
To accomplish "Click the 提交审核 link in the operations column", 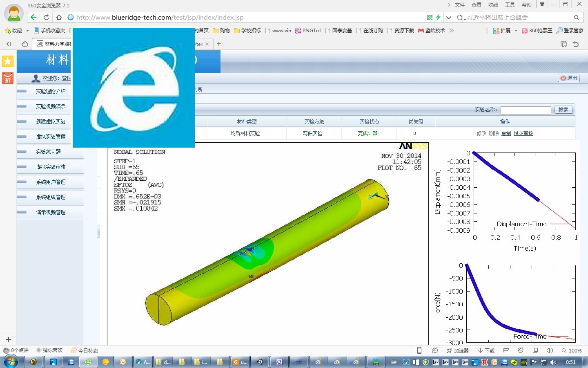I will 523,133.
